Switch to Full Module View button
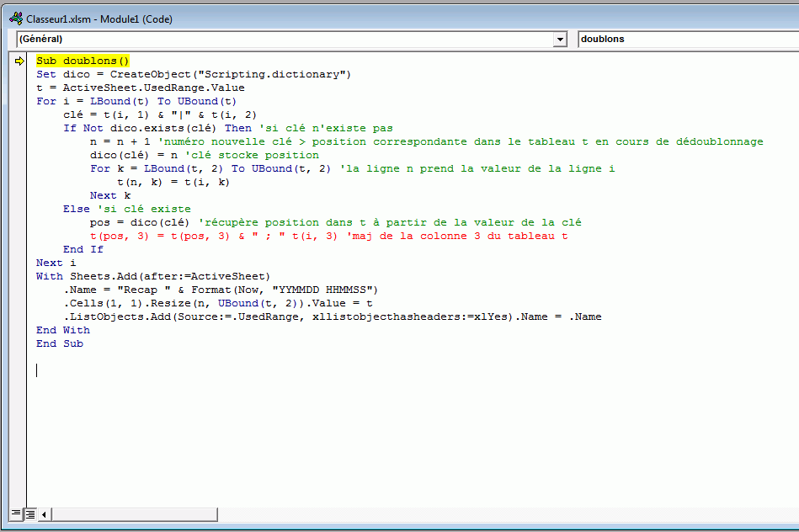Image resolution: width=799 pixels, height=532 pixels. coord(29,513)
